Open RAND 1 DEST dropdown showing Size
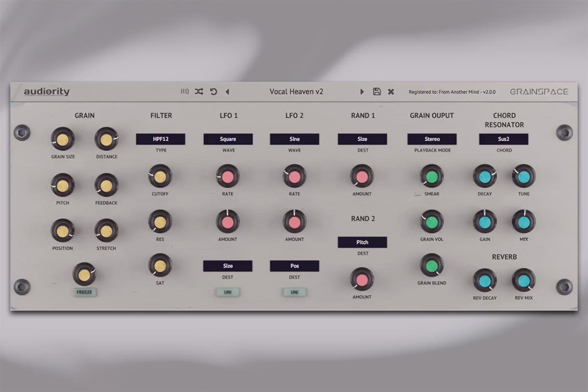 point(362,139)
